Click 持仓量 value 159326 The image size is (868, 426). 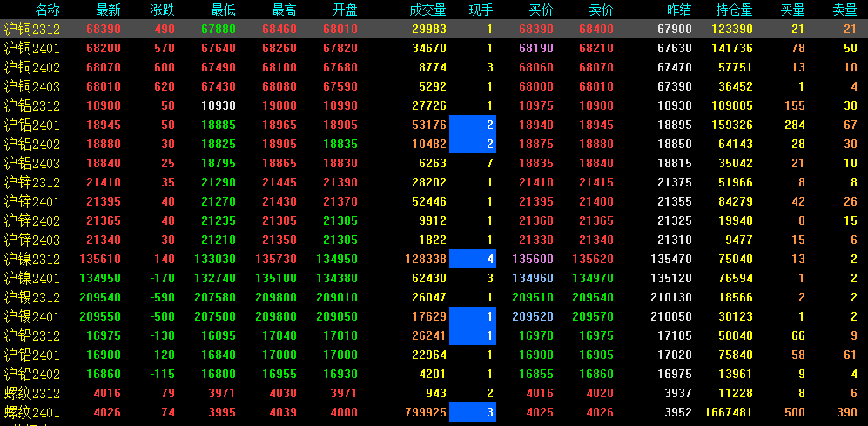(732, 125)
